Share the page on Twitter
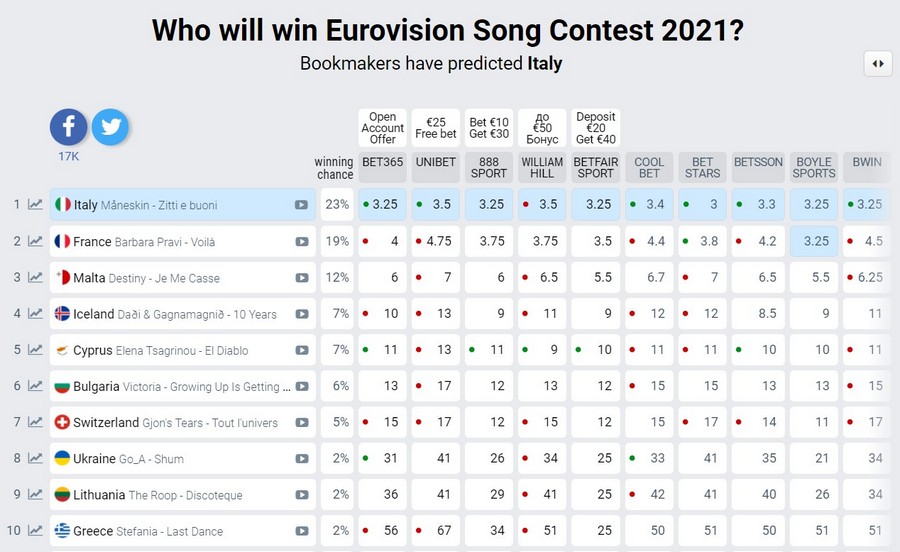Image resolution: width=900 pixels, height=552 pixels. click(x=110, y=127)
